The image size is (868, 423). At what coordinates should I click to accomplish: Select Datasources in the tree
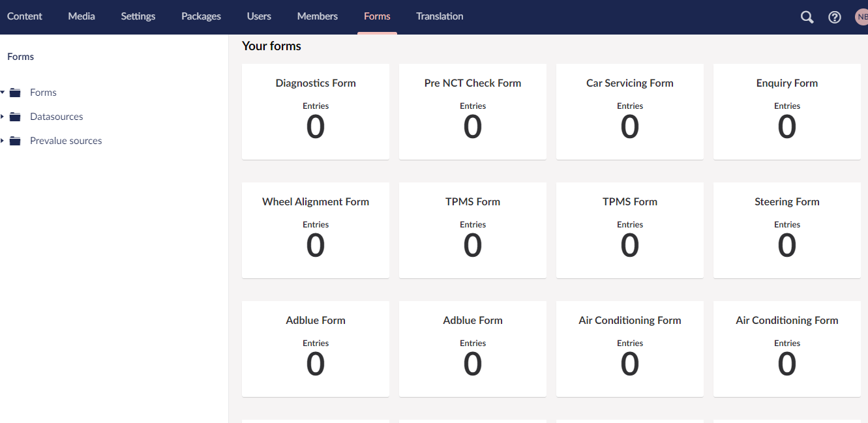(57, 117)
